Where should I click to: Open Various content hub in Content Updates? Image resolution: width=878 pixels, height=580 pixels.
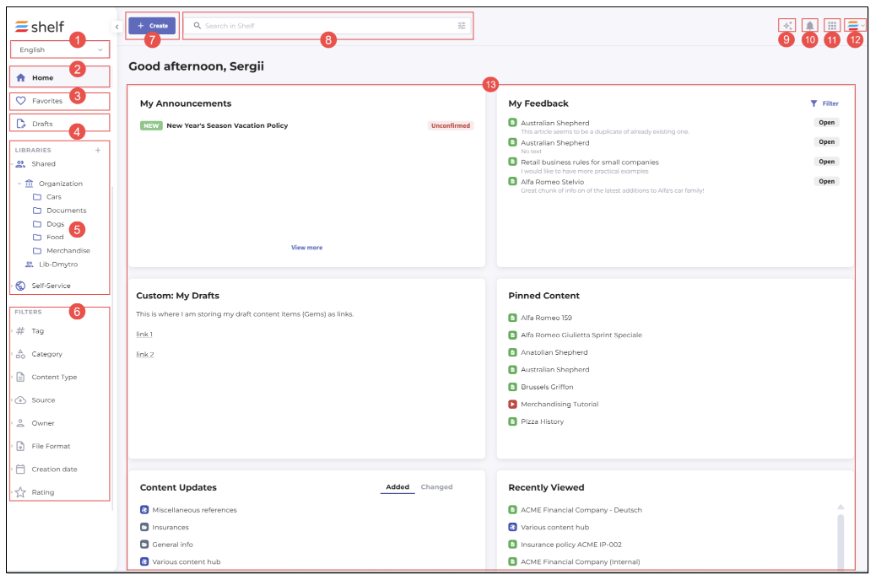186,562
